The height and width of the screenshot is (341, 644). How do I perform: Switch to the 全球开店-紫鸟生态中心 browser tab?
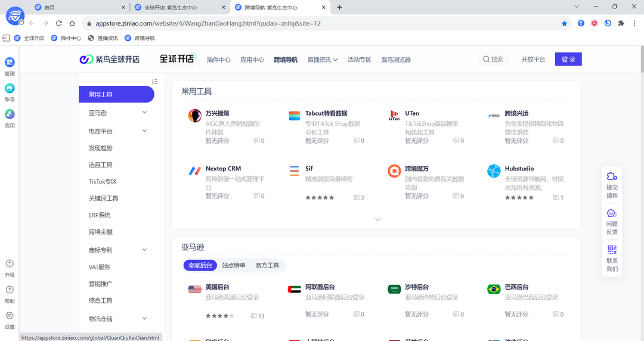[180, 7]
